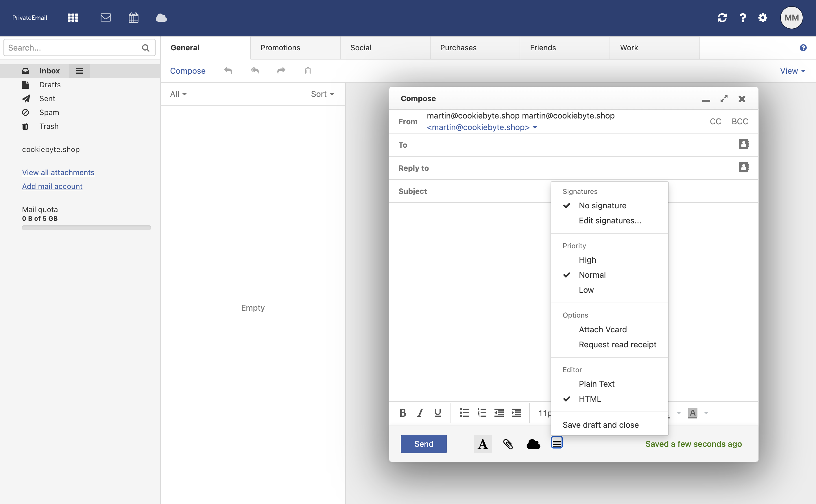Open the View dropdown menu
Image resolution: width=816 pixels, height=504 pixels.
[792, 71]
